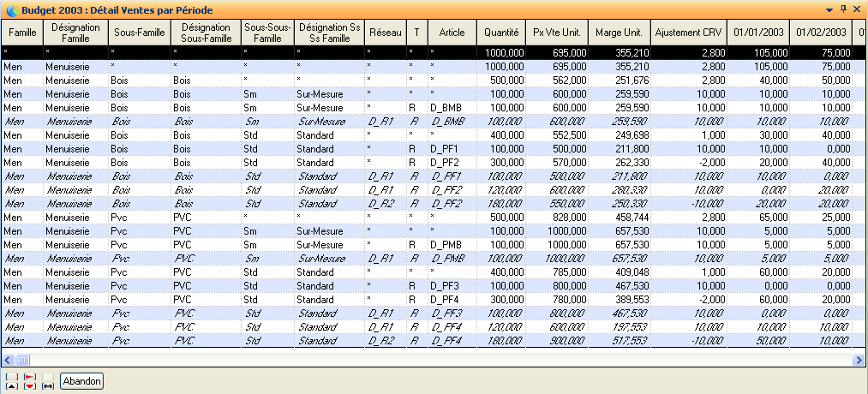Select the top black totals row
The width and height of the screenshot is (868, 394).
428,53
